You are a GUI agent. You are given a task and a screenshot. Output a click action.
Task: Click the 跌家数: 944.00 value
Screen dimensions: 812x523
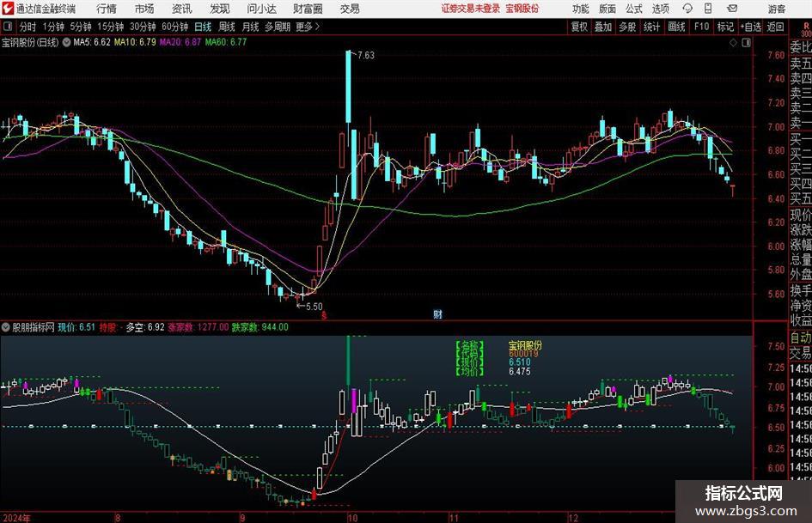pos(260,327)
